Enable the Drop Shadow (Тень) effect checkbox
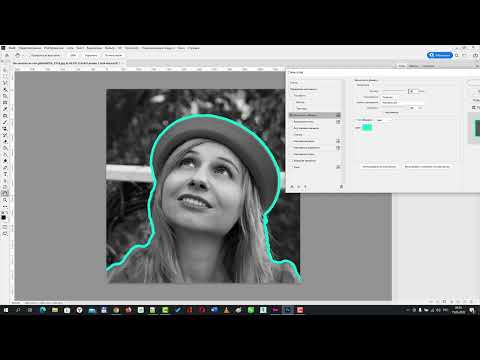This screenshot has width=480, height=360. tap(291, 167)
